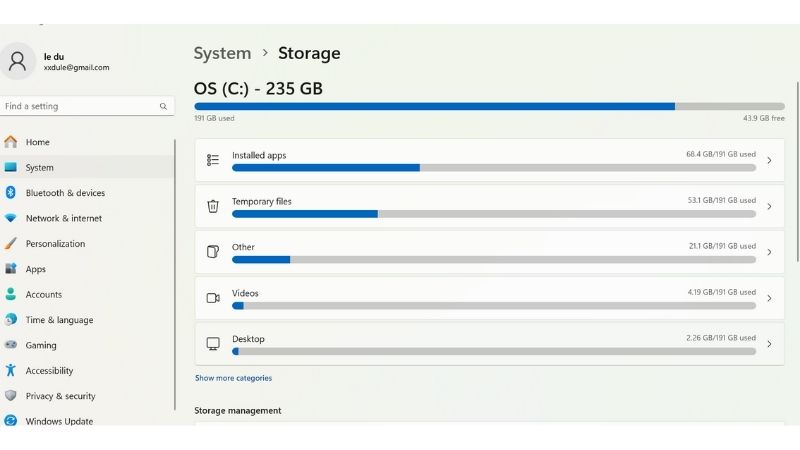
Task: Click the search magnifier icon
Action: coord(163,106)
